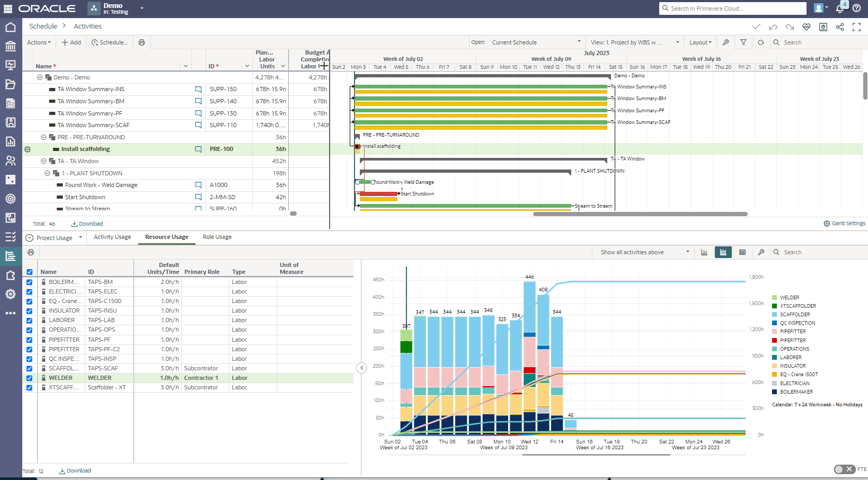
Task: Click the undo arrow icon
Action: tap(773, 27)
